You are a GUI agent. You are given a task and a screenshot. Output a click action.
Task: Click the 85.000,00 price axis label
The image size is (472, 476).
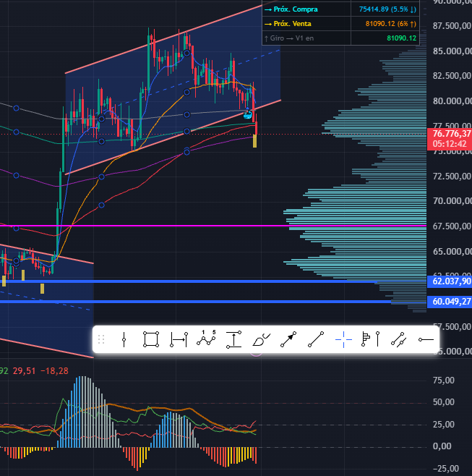tap(452, 51)
